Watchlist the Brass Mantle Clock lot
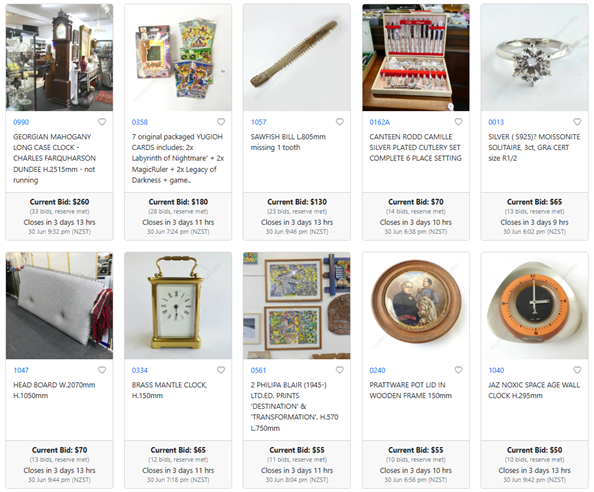 coord(221,370)
